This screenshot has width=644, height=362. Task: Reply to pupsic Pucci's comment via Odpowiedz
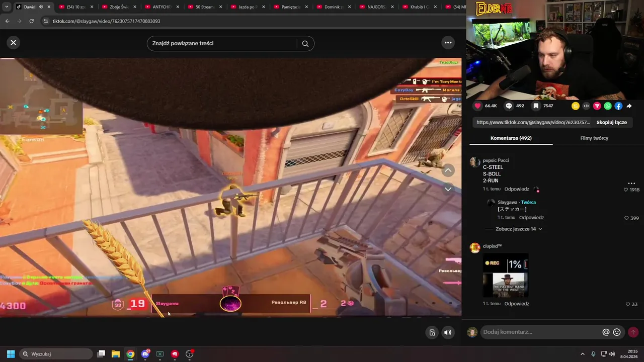click(x=517, y=189)
